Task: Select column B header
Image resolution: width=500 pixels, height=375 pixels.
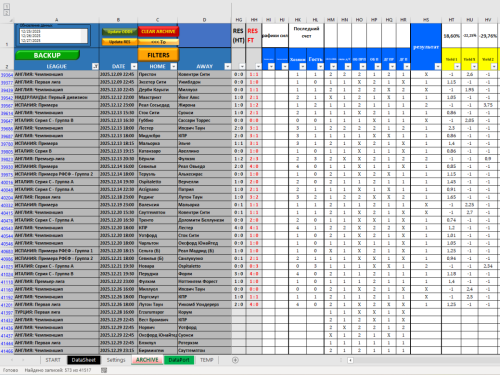Action: click(x=118, y=20)
